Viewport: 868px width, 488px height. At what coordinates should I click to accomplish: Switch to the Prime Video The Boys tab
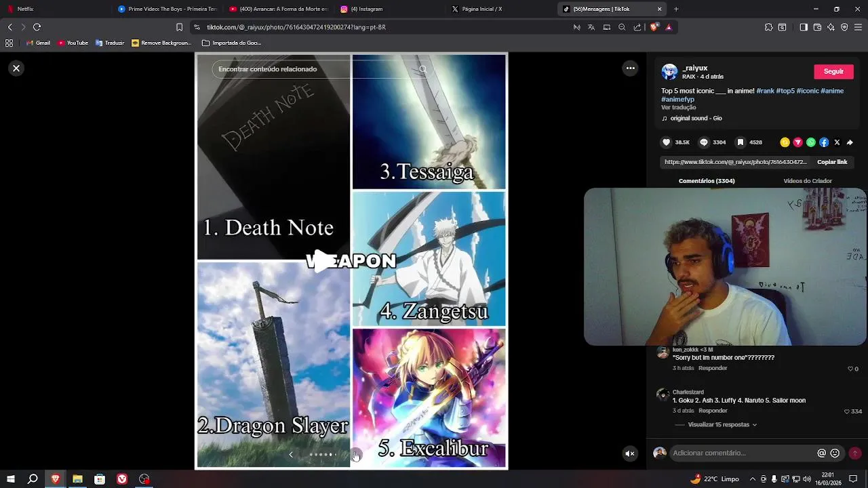click(x=166, y=9)
